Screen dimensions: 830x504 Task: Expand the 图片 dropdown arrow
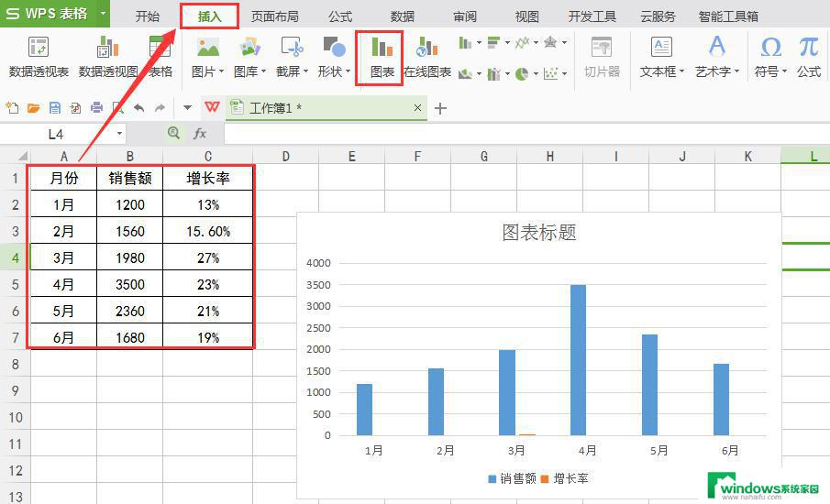pyautogui.click(x=221, y=71)
